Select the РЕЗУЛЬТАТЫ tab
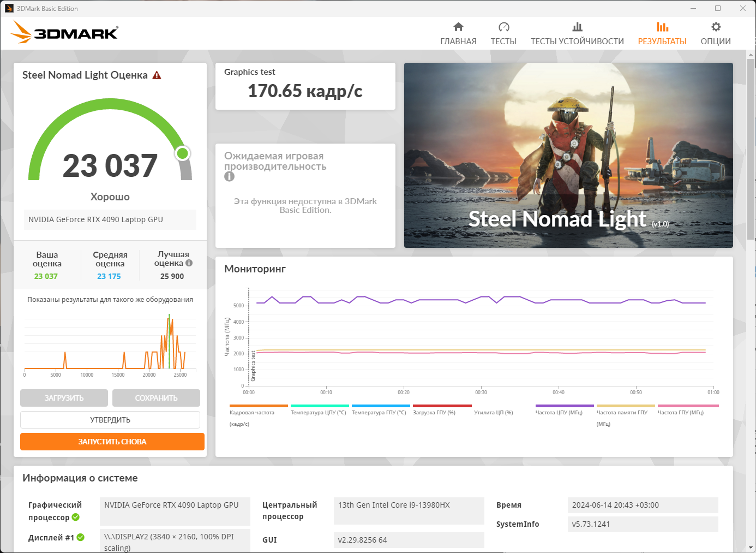 coord(662,33)
